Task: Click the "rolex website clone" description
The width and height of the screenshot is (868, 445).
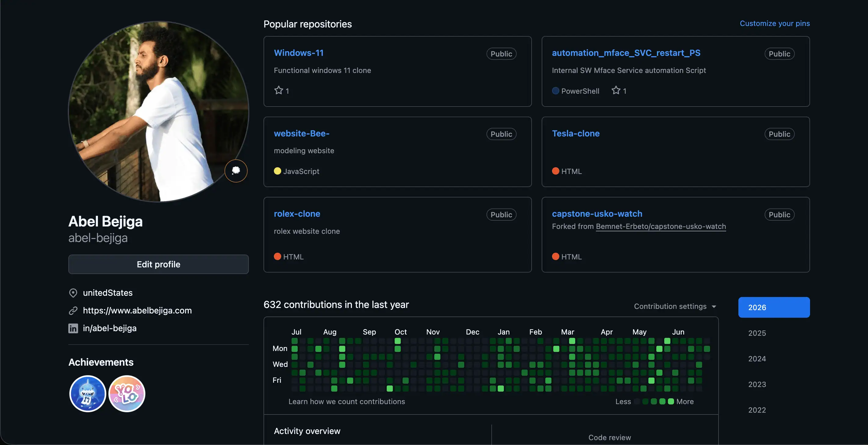Action: point(307,231)
